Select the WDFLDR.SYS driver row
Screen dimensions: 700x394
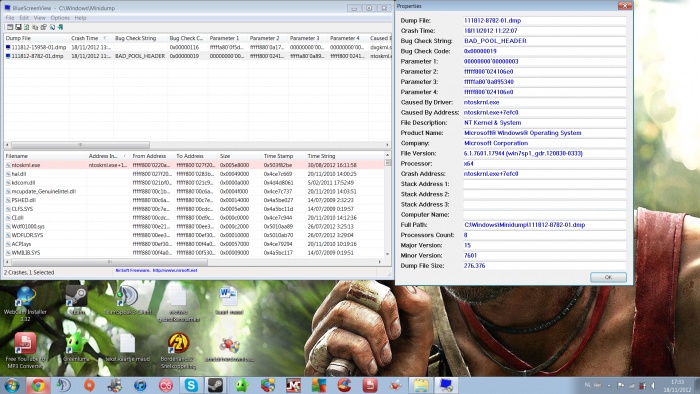(x=194, y=235)
